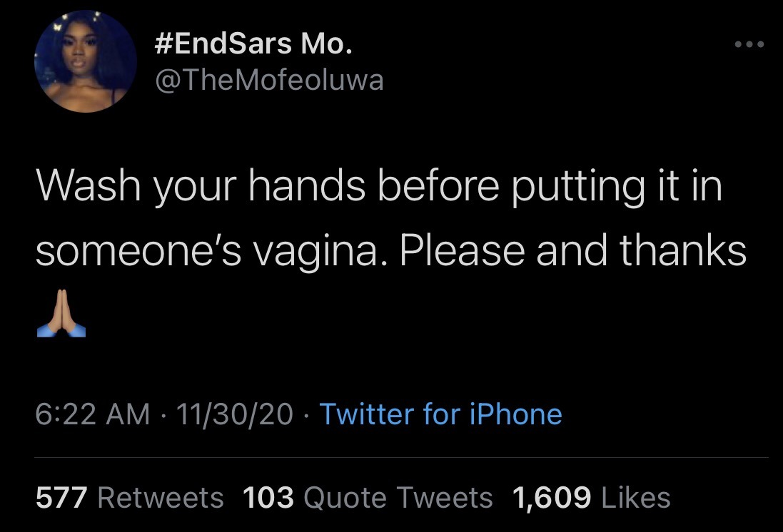Click the 6:22 AM timestamp

(x=93, y=414)
